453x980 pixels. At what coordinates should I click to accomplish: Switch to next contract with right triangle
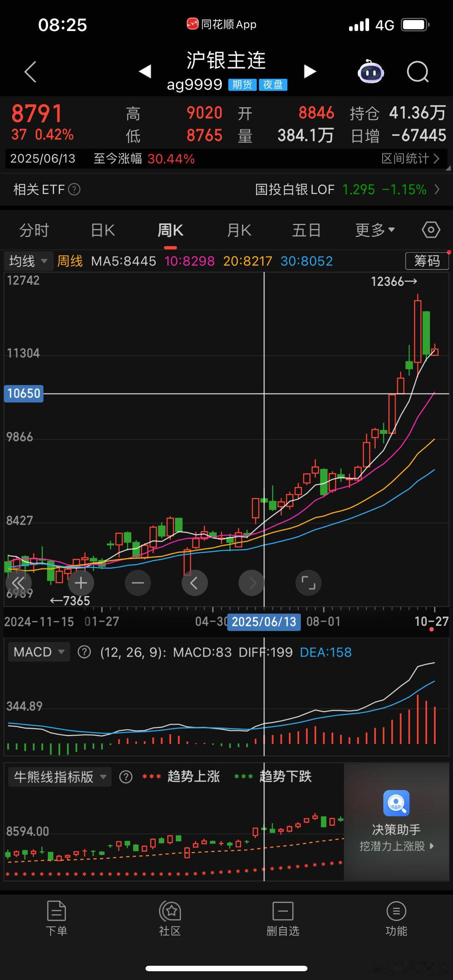(310, 71)
